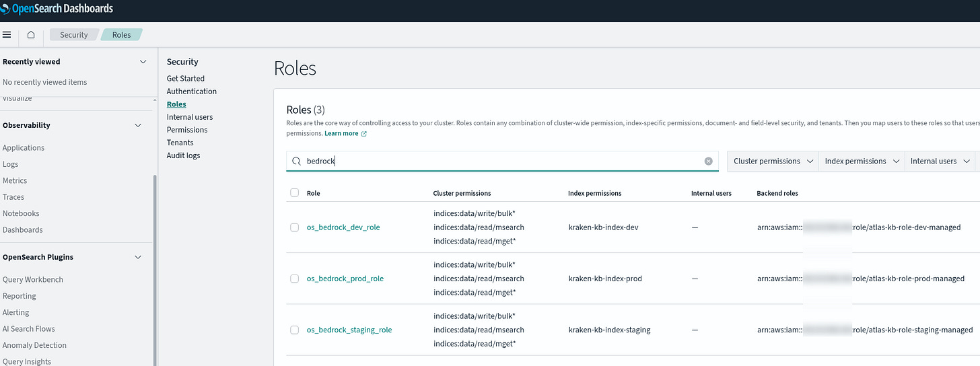The height and width of the screenshot is (366, 980).
Task: Check the os_bedrock_prod_role row
Action: 294,279
